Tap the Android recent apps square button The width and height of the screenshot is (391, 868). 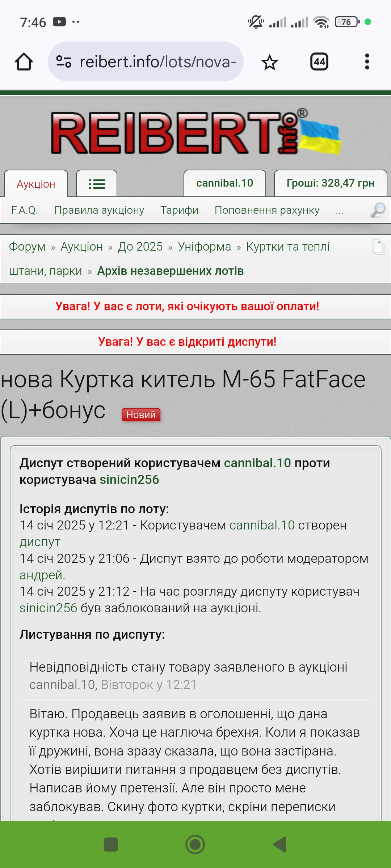click(111, 844)
